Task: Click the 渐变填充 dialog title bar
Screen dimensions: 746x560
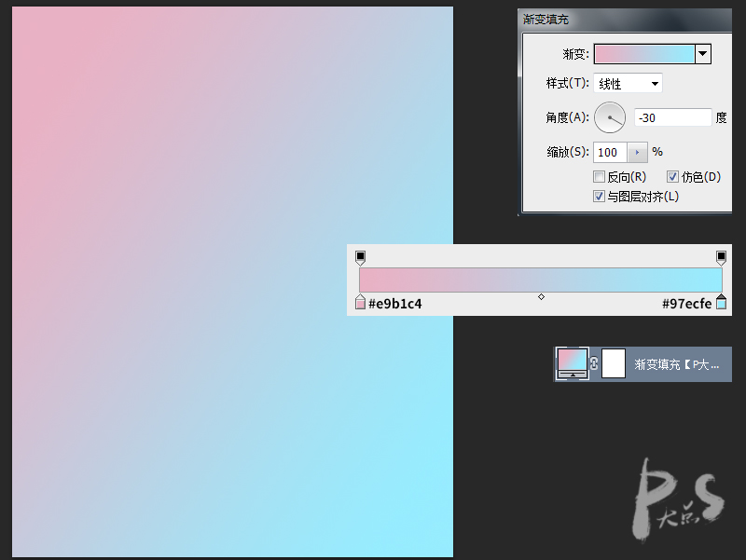Action: (x=625, y=20)
